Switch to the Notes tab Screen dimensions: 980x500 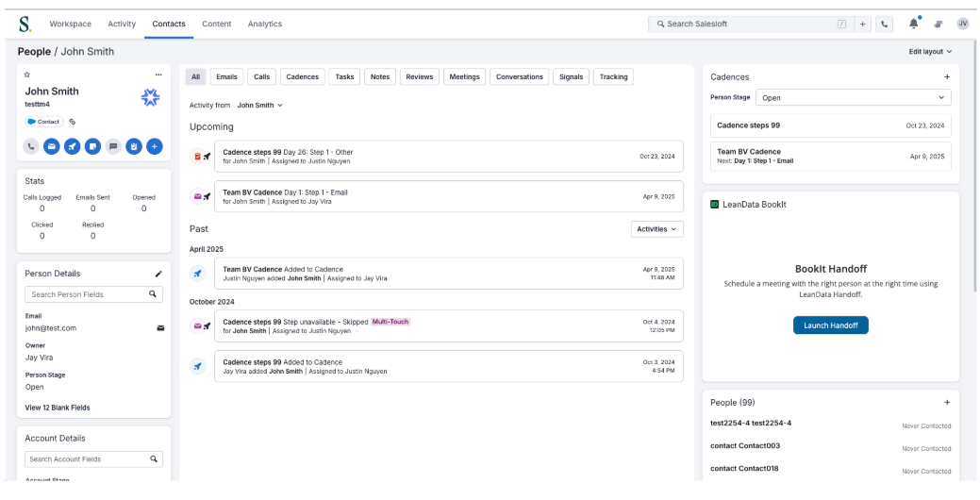380,76
